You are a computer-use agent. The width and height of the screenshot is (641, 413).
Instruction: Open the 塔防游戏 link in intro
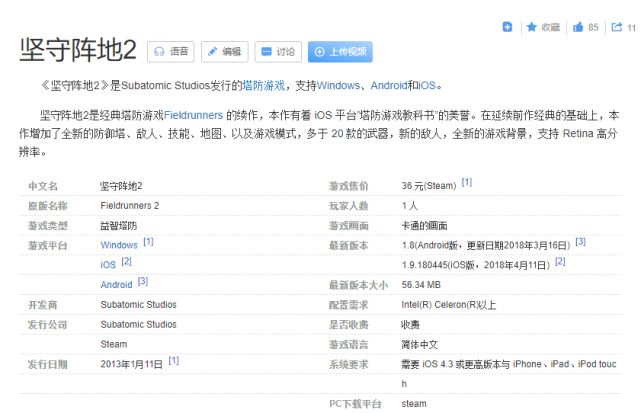tap(263, 85)
